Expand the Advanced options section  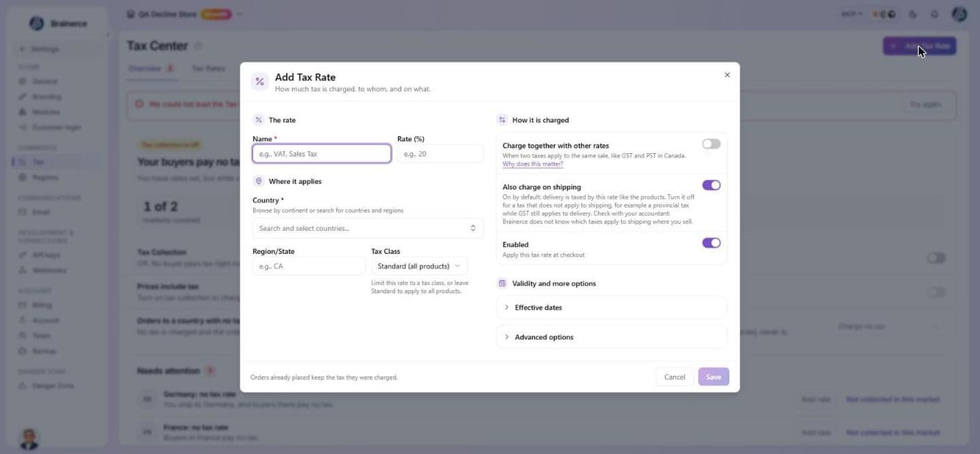[x=612, y=337]
